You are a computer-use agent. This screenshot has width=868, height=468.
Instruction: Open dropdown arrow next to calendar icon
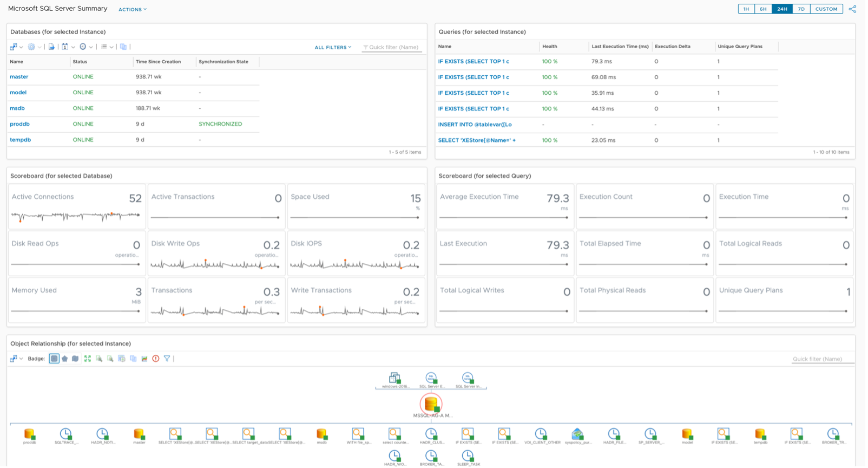pos(73,48)
